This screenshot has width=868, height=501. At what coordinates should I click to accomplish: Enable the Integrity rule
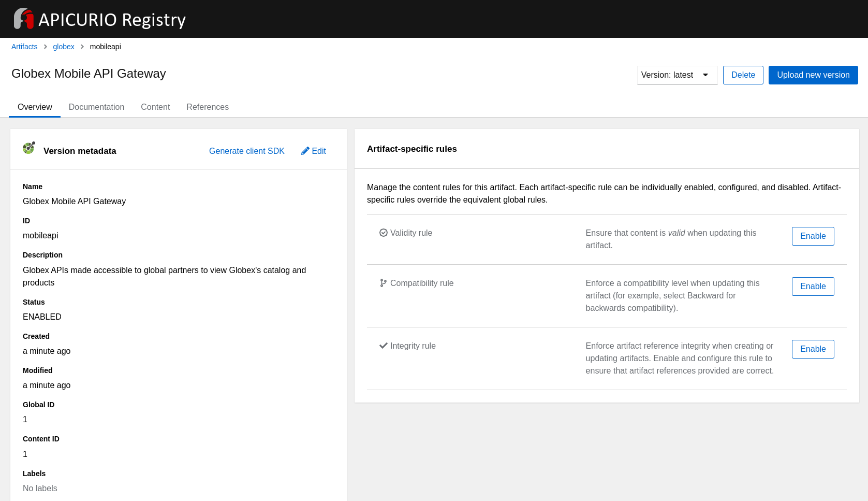(x=813, y=349)
